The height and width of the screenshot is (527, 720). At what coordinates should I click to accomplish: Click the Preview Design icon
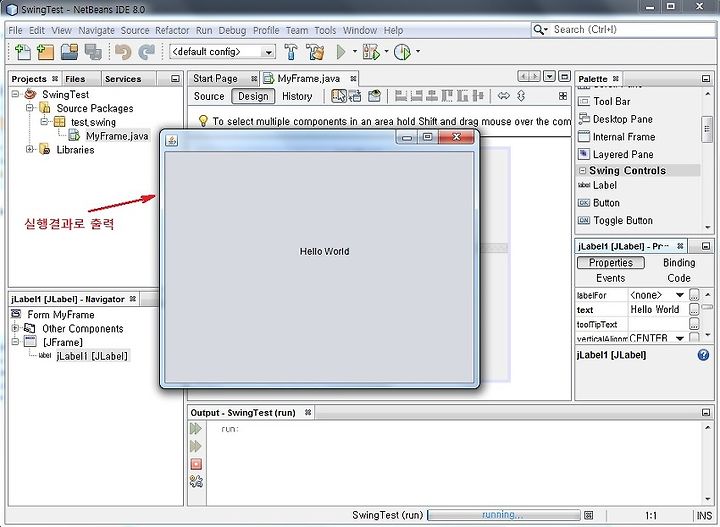375,96
